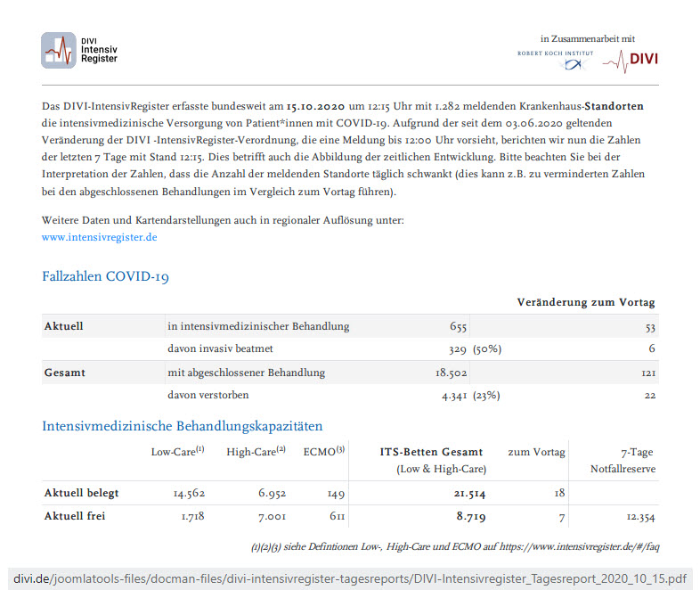
Task: Select the Fallzahlen COVID-19 heading
Action: 105,276
